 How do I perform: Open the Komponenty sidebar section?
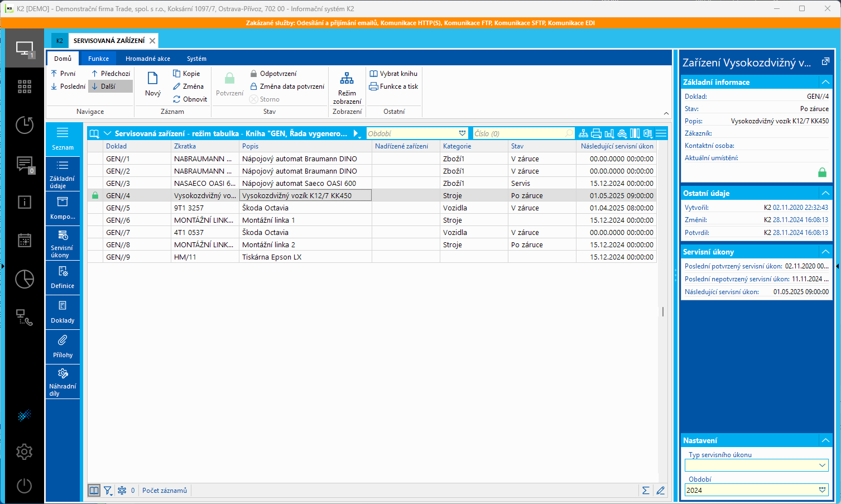pyautogui.click(x=63, y=208)
